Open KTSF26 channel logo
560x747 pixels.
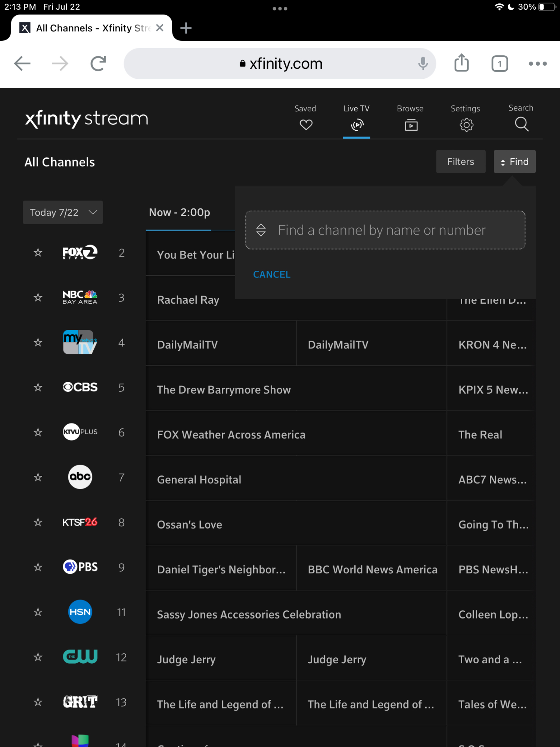(x=80, y=522)
